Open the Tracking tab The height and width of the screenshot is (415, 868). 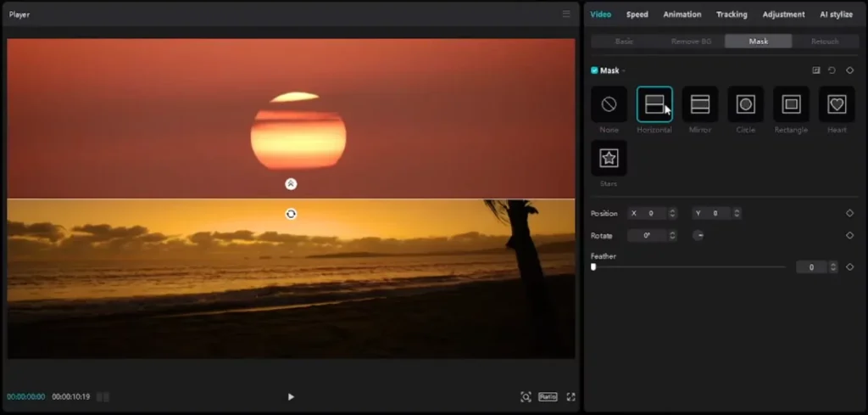(732, 14)
